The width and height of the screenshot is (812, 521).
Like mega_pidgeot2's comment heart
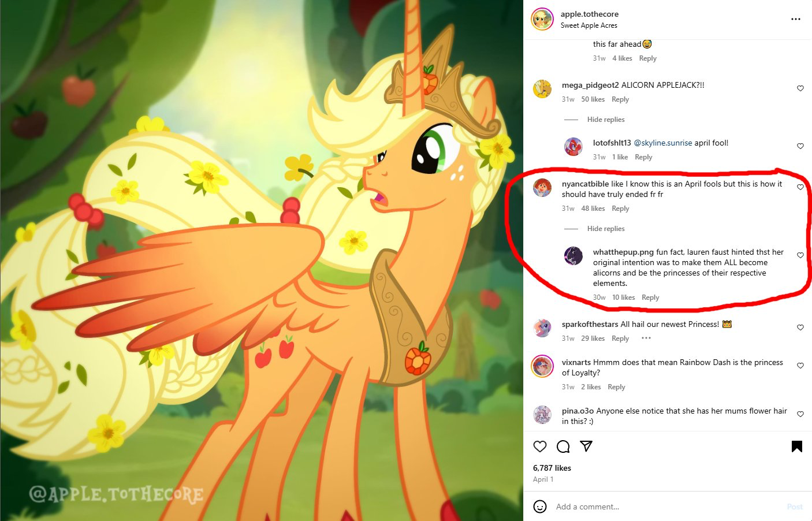[800, 88]
